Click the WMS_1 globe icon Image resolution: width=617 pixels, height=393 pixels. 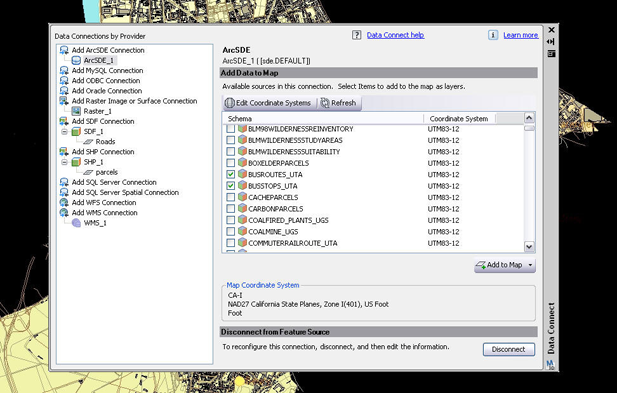(x=76, y=223)
